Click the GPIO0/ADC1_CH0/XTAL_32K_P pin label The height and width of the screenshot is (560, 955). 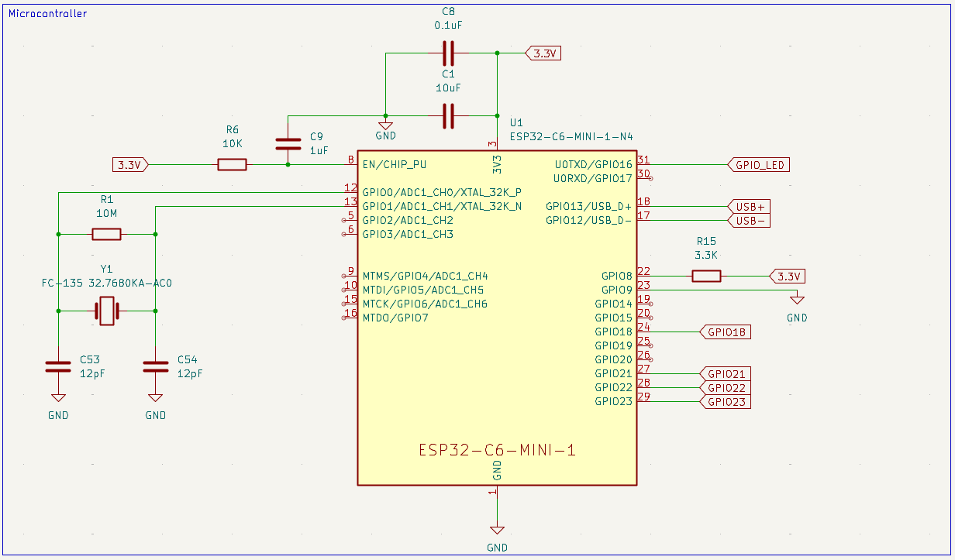point(442,191)
